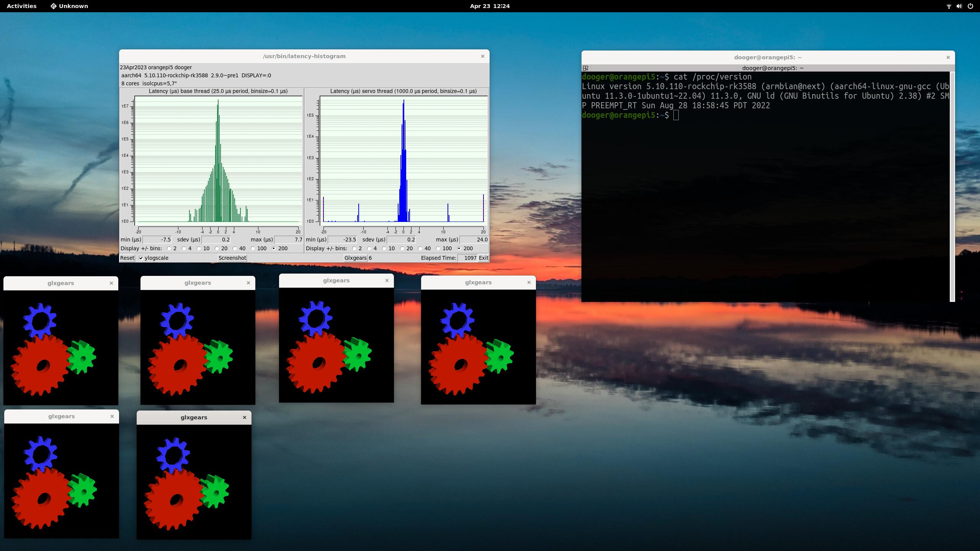The image size is (980, 551).
Task: Click the volume speaker icon in top bar
Action: tap(959, 6)
